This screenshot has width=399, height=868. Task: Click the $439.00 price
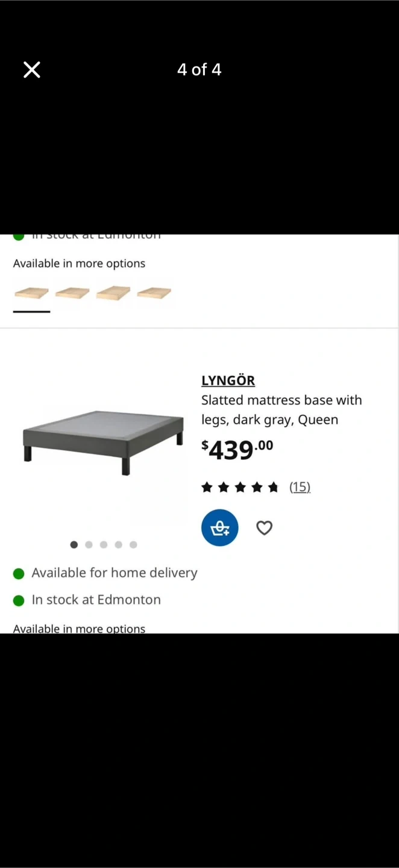pyautogui.click(x=237, y=450)
